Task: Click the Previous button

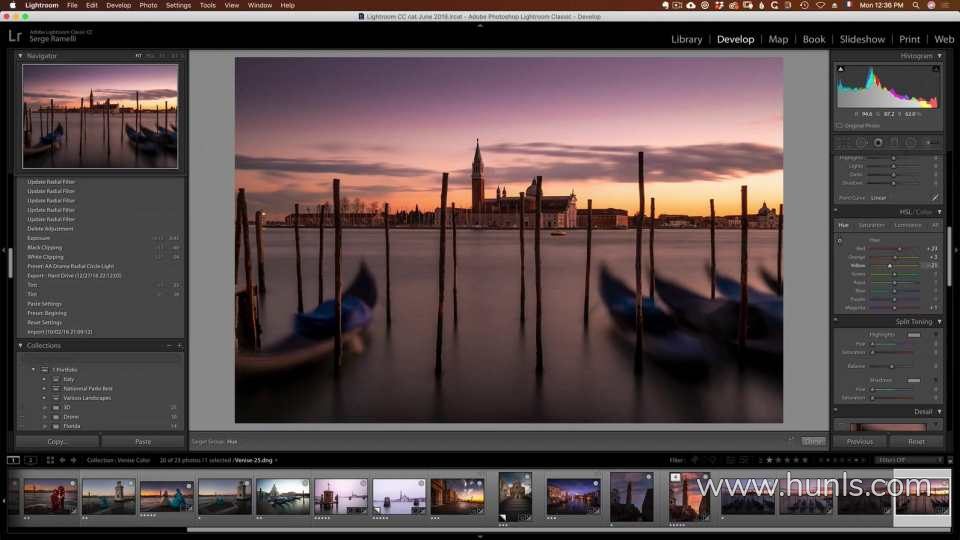Action: pyautogui.click(x=859, y=441)
